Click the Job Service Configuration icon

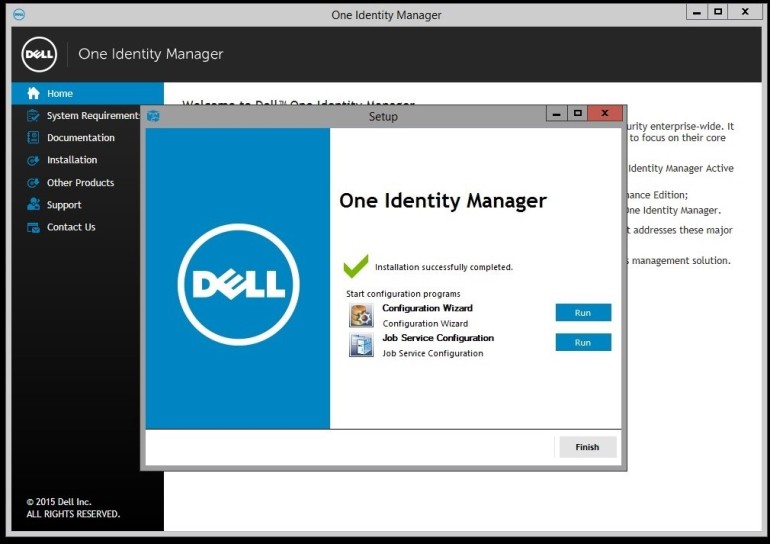click(361, 345)
